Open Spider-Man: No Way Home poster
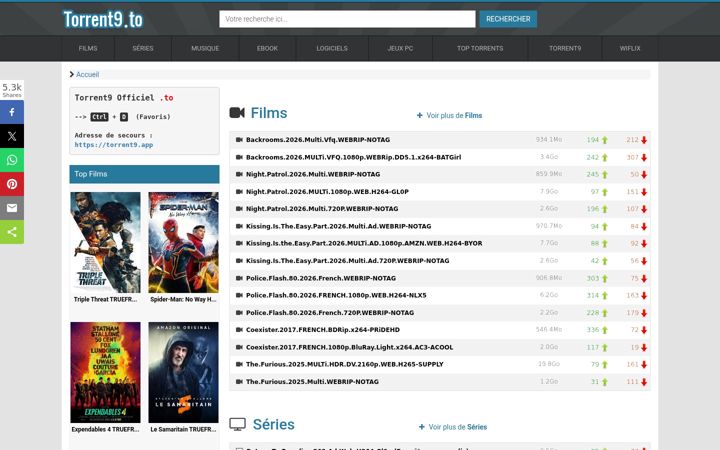Image resolution: width=720 pixels, height=450 pixels. (183, 242)
